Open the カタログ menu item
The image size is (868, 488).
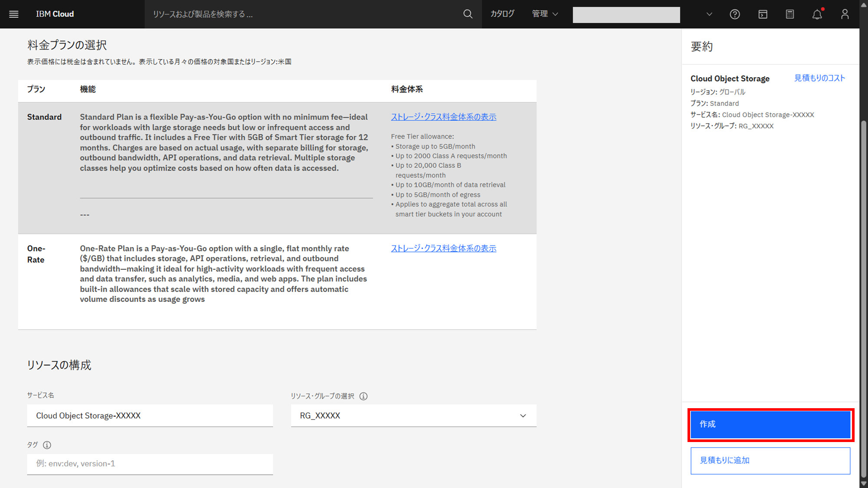[x=503, y=14]
